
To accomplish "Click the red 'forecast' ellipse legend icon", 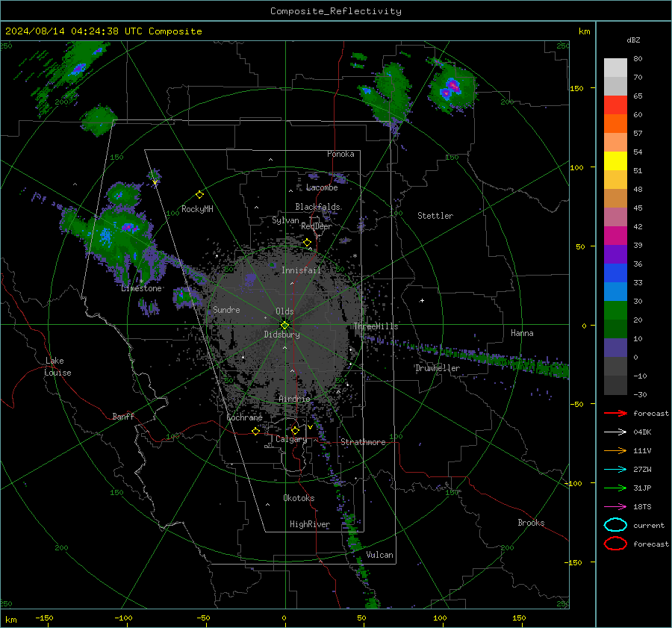I will pos(615,544).
